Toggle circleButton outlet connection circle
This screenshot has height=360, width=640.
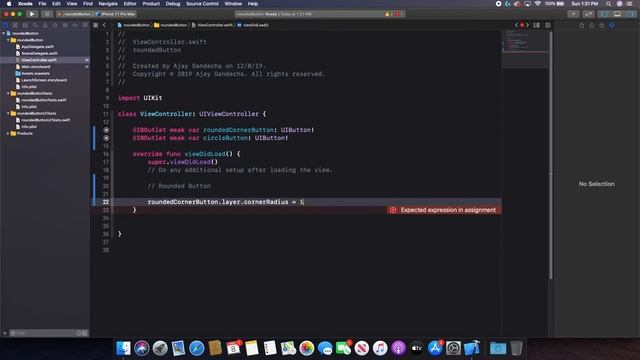pyautogui.click(x=106, y=138)
